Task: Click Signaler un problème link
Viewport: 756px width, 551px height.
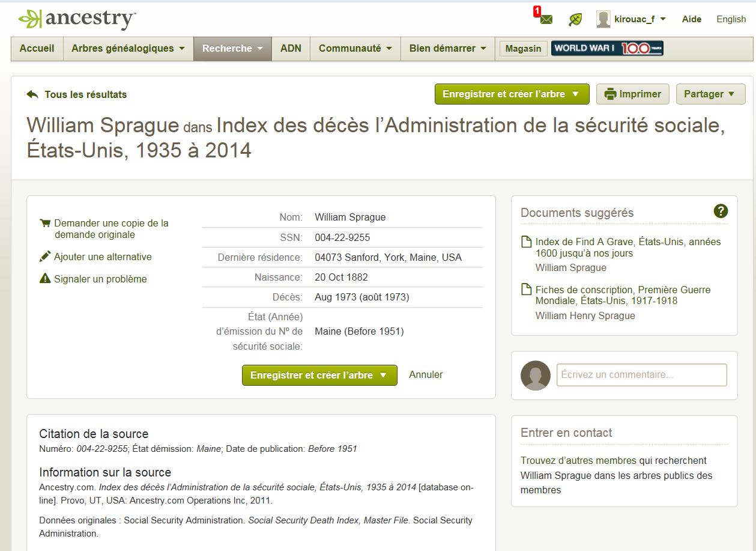Action: [x=100, y=279]
